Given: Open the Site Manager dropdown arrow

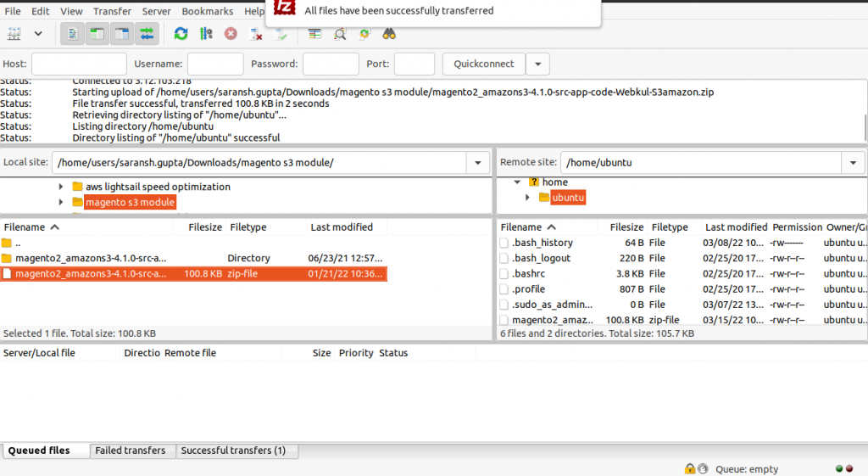Looking at the screenshot, I should (x=38, y=34).
